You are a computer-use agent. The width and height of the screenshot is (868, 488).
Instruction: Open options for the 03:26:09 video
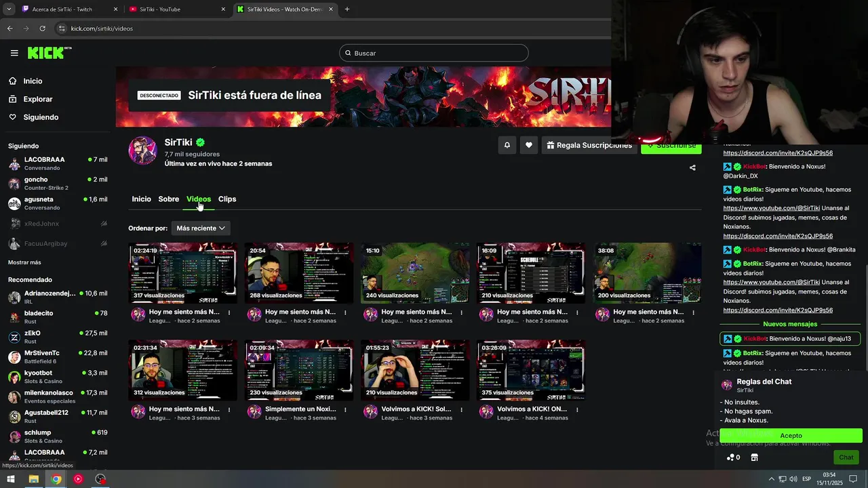click(577, 409)
